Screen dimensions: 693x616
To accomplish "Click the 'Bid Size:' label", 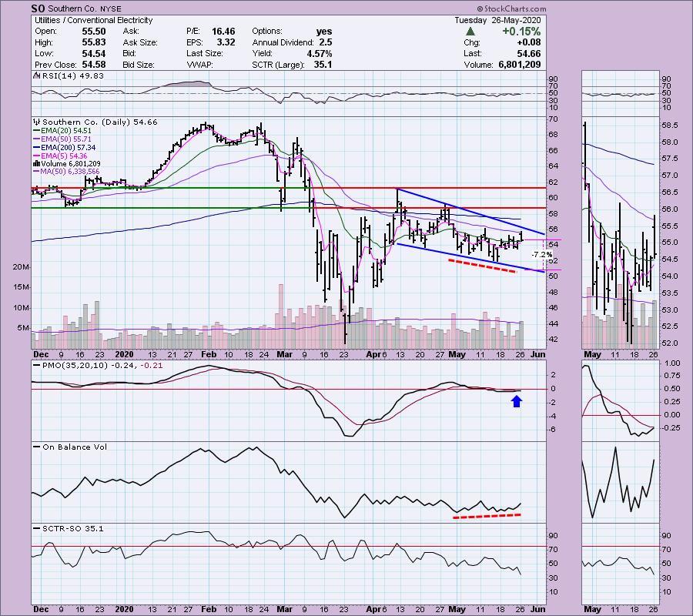I will coord(139,65).
